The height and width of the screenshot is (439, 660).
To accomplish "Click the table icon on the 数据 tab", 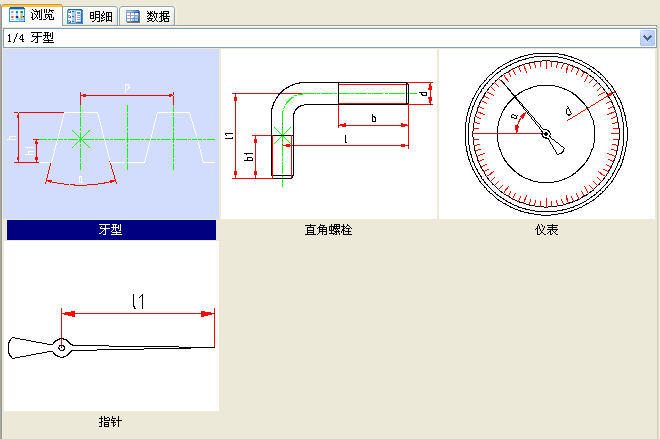I will coord(133,16).
